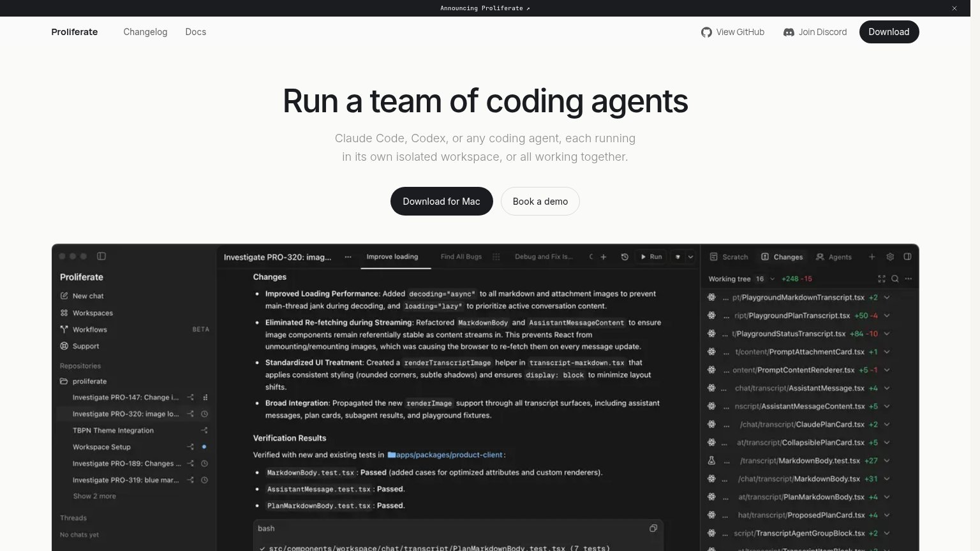Expand PlaygroundStatusTranscript.tsx chevron
Screen dimensions: 980x551
click(x=887, y=334)
